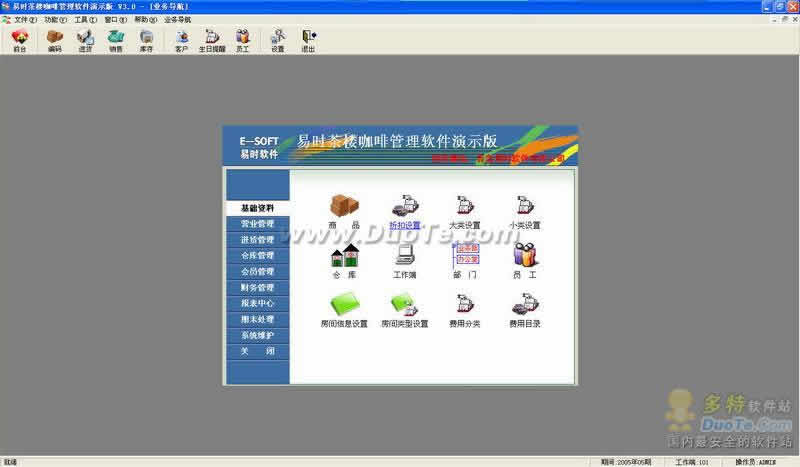800x467 pixels.
Task: Open 房间类型设置 room type settings
Action: tap(405, 305)
